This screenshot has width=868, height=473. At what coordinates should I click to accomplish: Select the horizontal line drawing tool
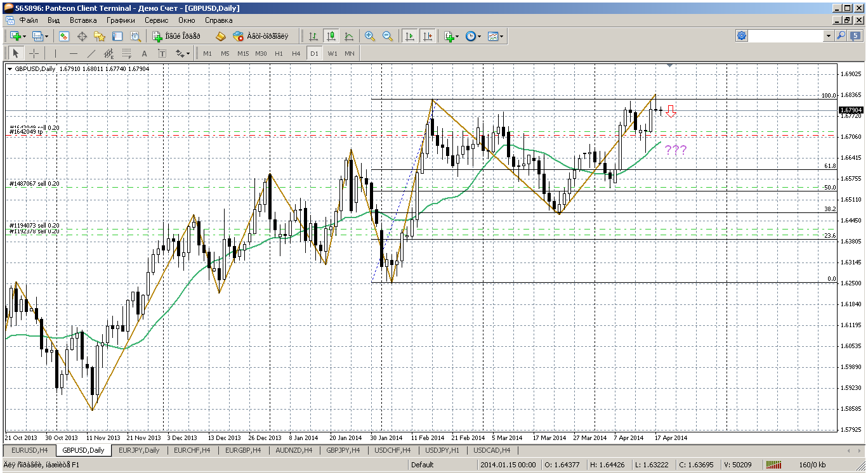click(74, 53)
